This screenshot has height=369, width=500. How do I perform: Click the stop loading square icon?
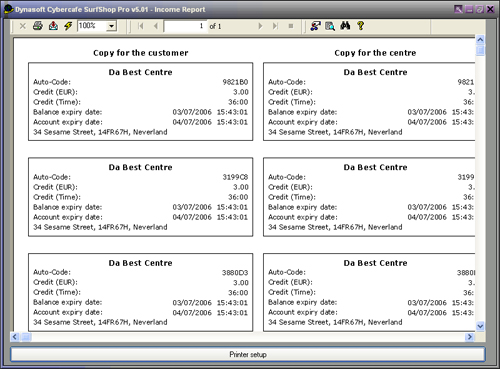pos(291,26)
